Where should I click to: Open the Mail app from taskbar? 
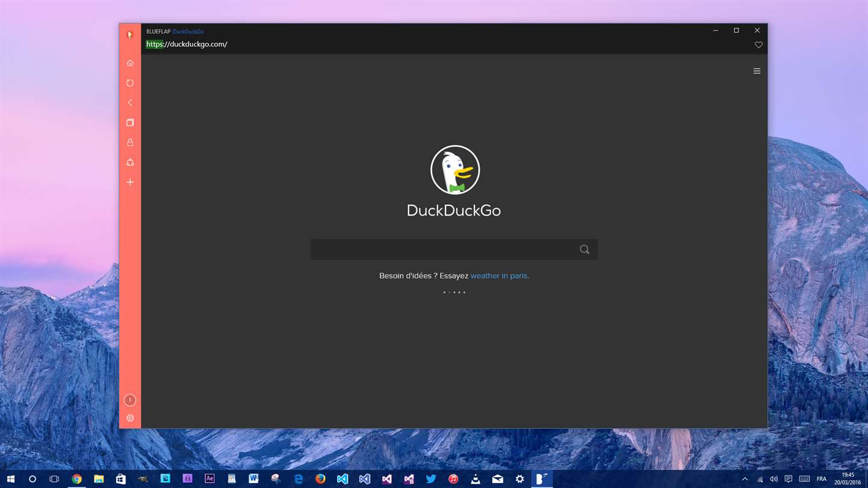point(497,479)
